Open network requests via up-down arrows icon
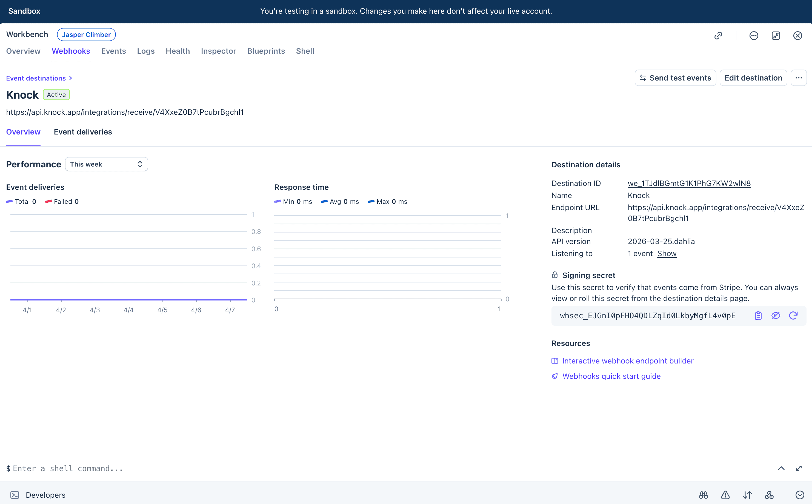 tap(747, 495)
